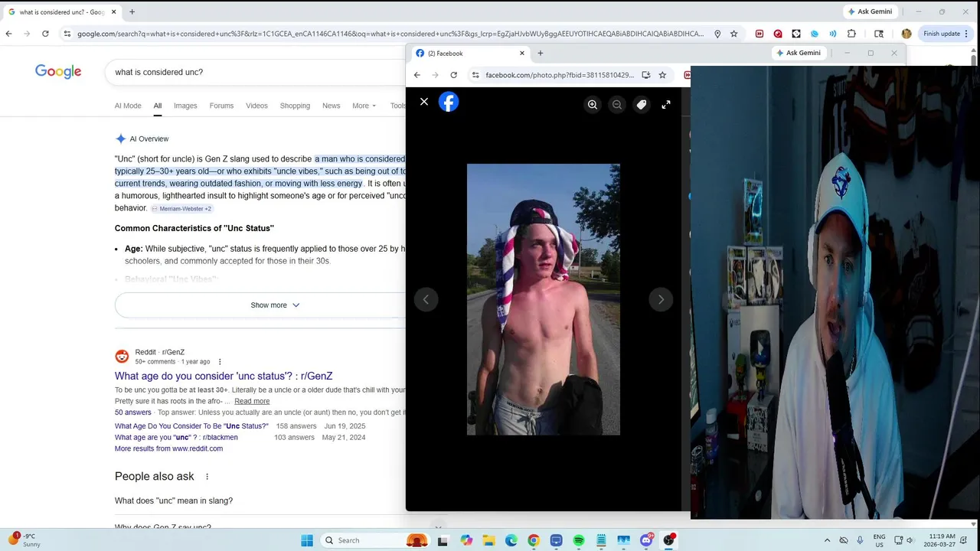Select the Forums search tab
980x551 pixels.
(x=221, y=106)
